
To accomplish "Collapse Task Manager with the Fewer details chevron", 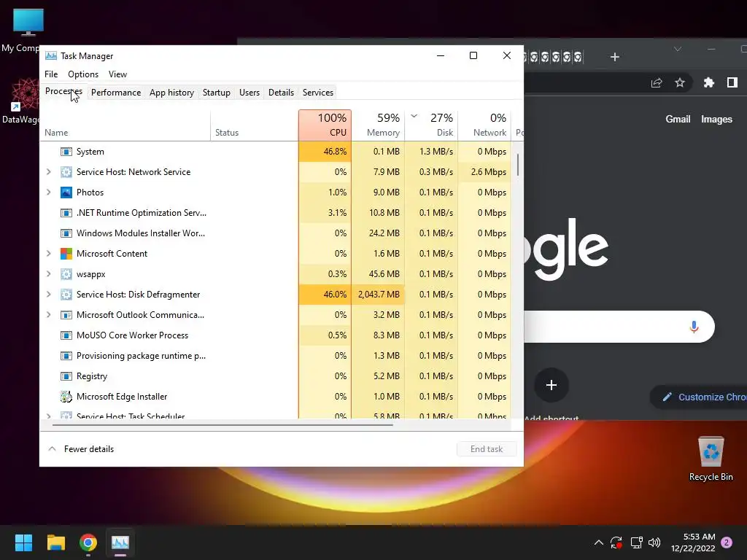I will point(53,448).
